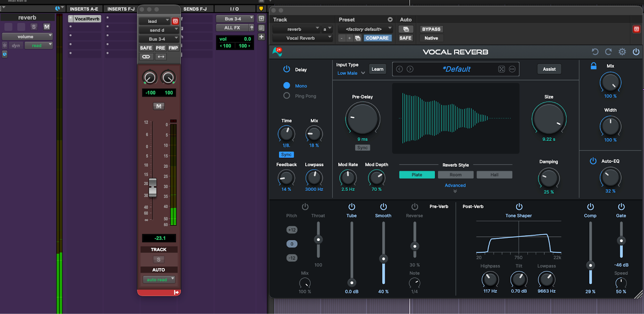Viewport: 644px width, 314px height.
Task: Toggle the Comp power button
Action: [x=590, y=207]
